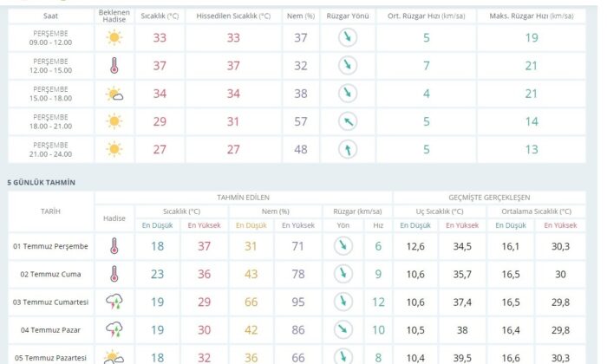
Task: Click the thunderstorm icon for 03 Temmuz Cumartesi
Action: click(x=114, y=301)
